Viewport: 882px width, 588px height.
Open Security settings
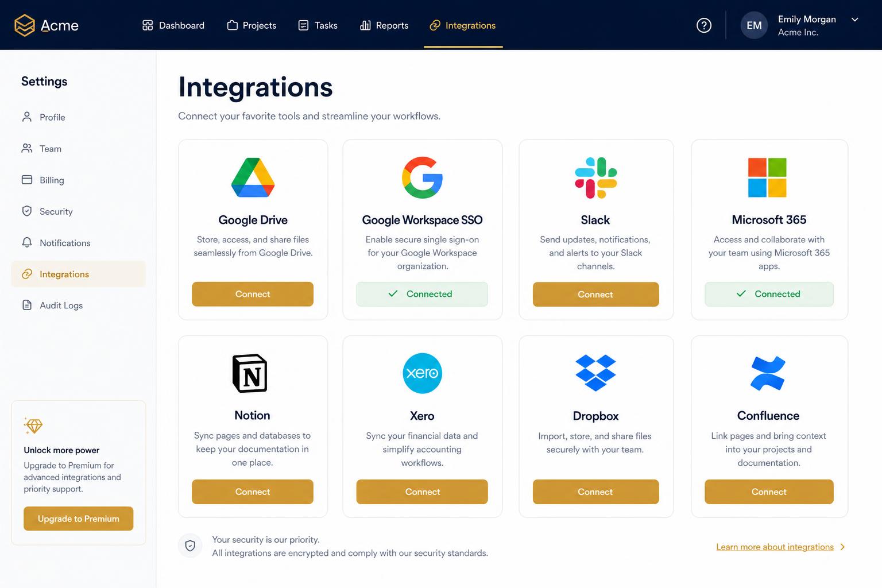(x=78, y=211)
